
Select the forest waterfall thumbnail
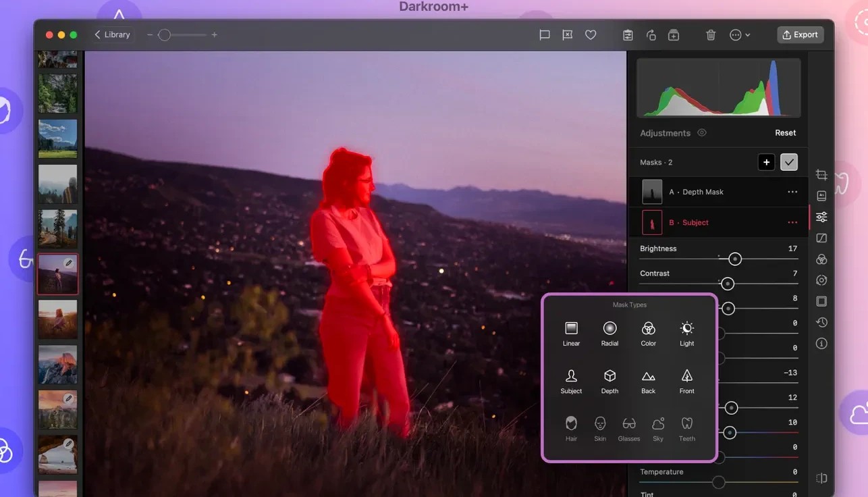pos(58,93)
